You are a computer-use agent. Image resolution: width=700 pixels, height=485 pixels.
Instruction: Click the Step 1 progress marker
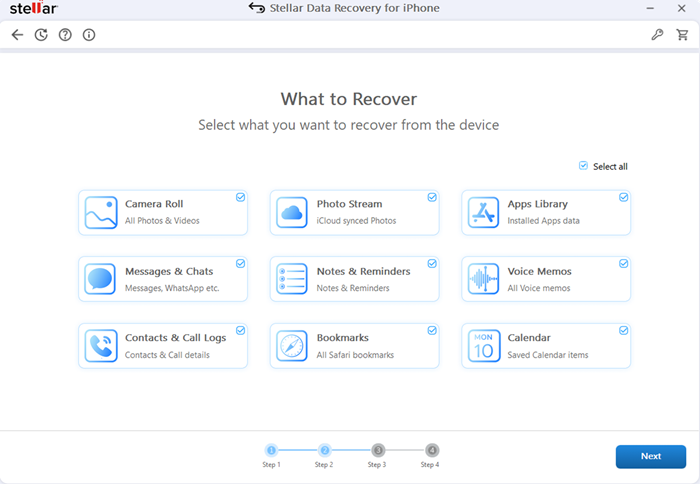271,451
